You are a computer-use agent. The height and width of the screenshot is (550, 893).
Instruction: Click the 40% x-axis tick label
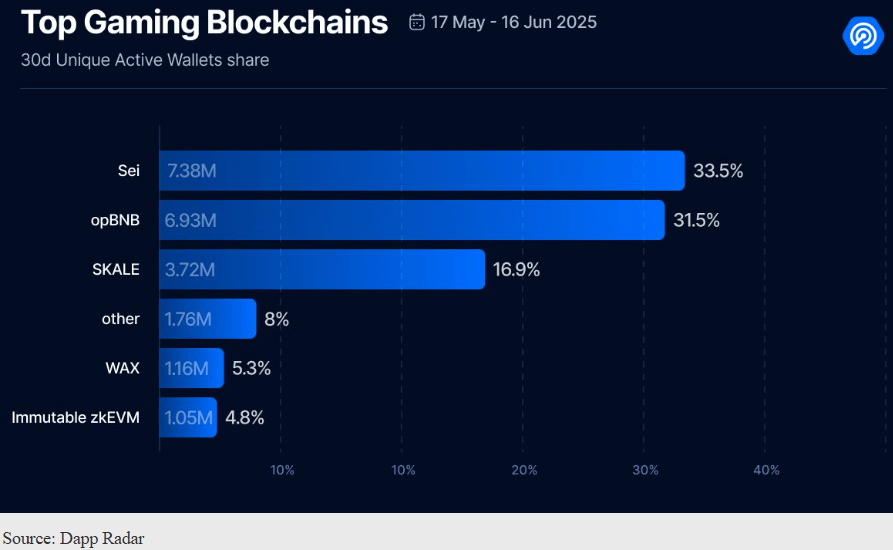[766, 470]
